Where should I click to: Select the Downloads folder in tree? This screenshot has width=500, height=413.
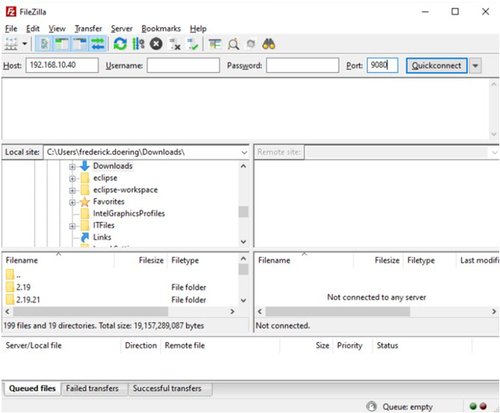click(x=113, y=166)
